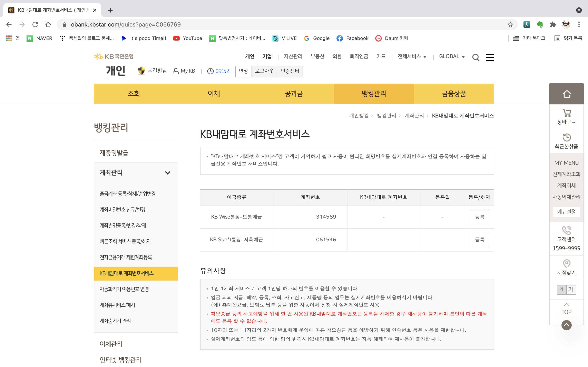
Task: Open the 금융상품 main menu tab
Action: tap(454, 94)
